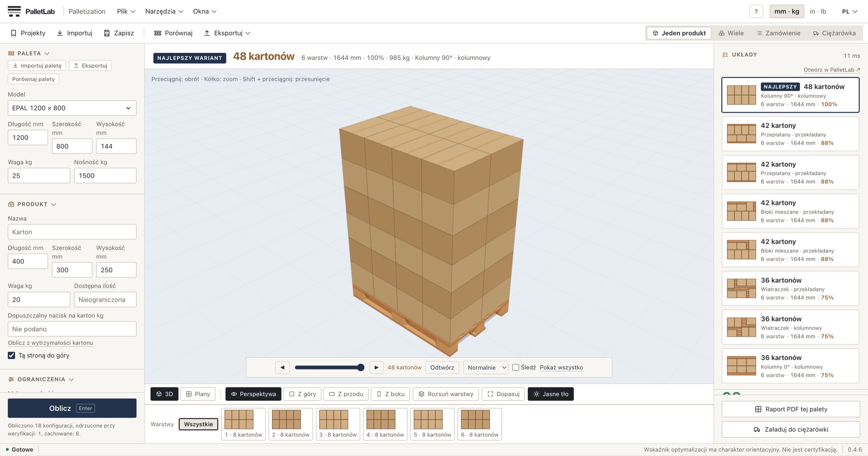Collapse the PRODUKT section

pos(33,204)
